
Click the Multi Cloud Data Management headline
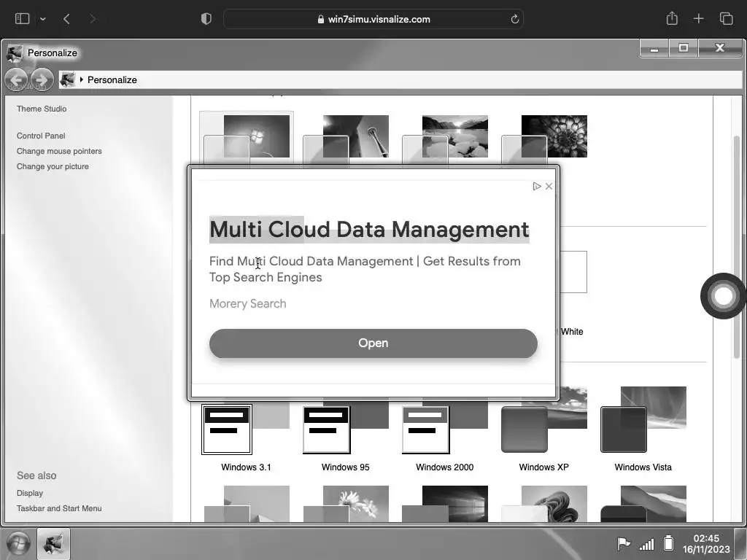[369, 230]
